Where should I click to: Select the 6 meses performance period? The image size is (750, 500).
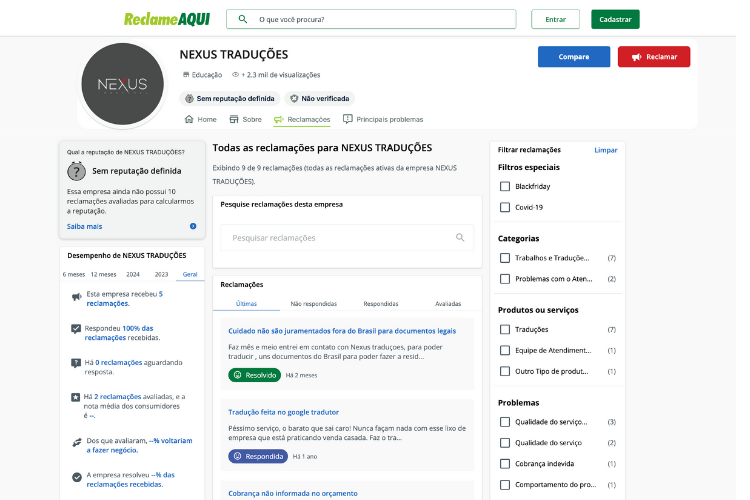tap(74, 275)
